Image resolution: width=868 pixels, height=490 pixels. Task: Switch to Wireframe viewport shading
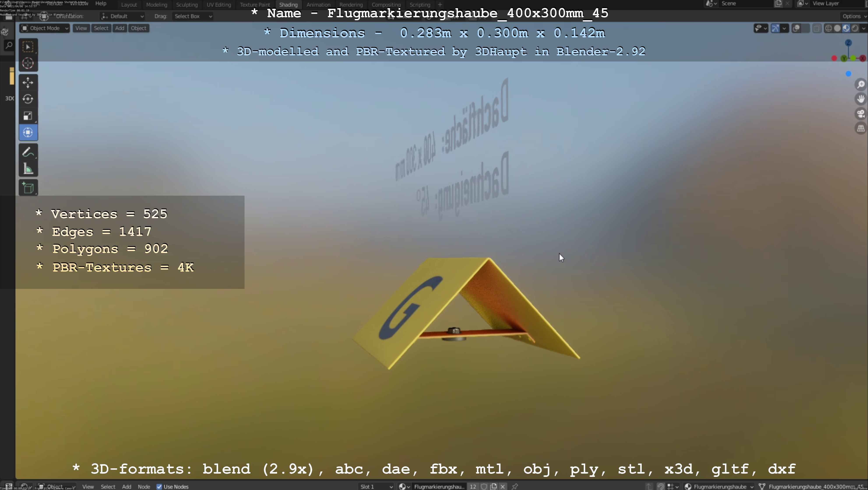coord(828,28)
